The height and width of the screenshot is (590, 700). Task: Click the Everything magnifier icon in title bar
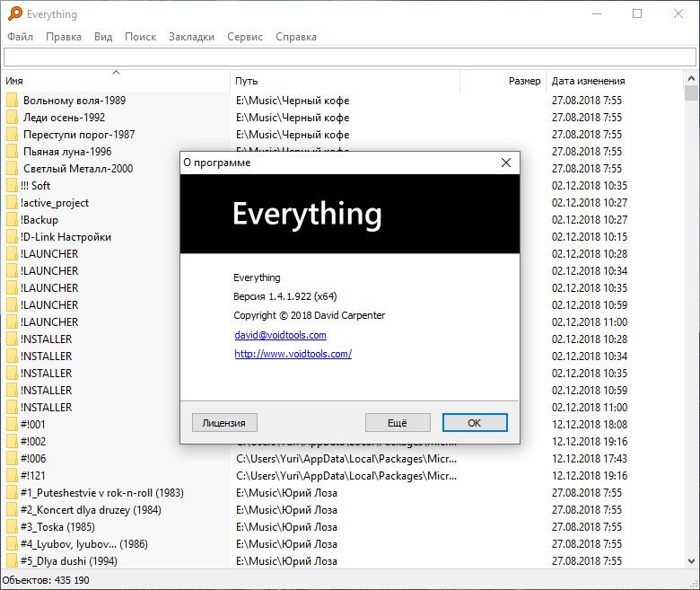(14, 14)
